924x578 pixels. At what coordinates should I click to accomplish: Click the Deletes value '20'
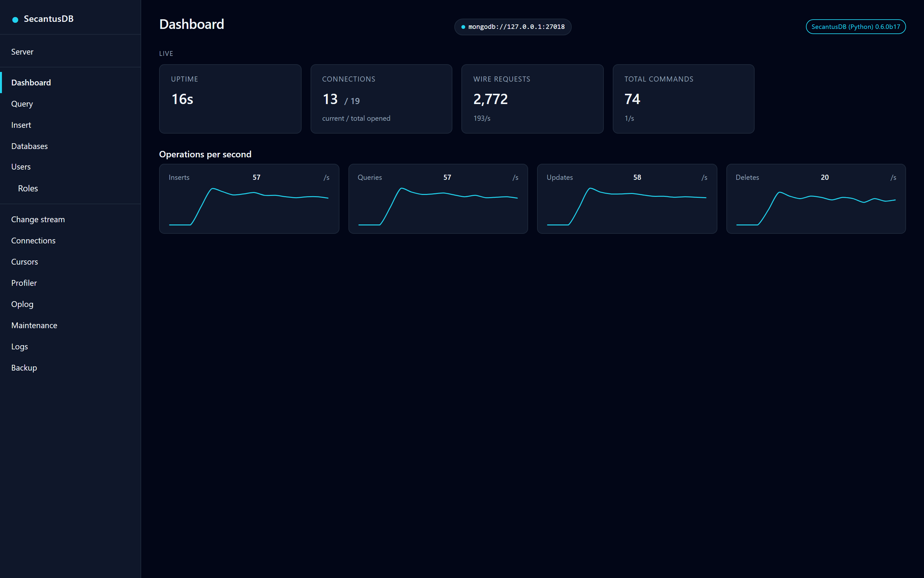pyautogui.click(x=825, y=177)
